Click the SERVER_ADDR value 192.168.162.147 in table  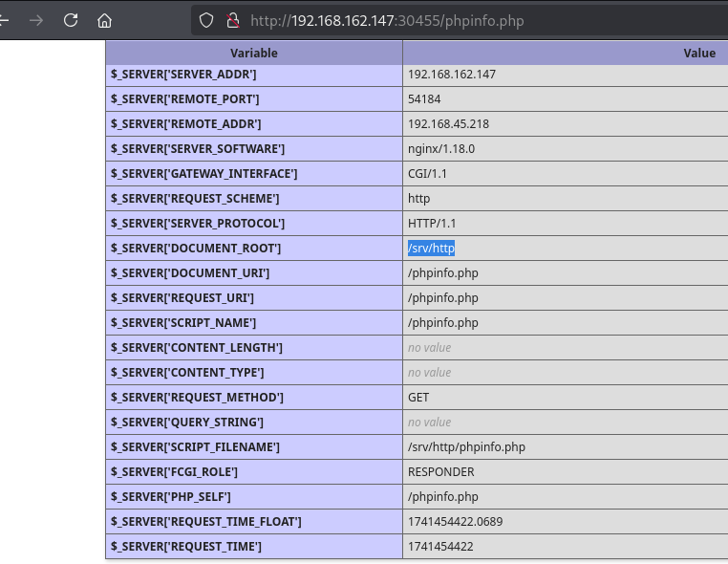[452, 75]
